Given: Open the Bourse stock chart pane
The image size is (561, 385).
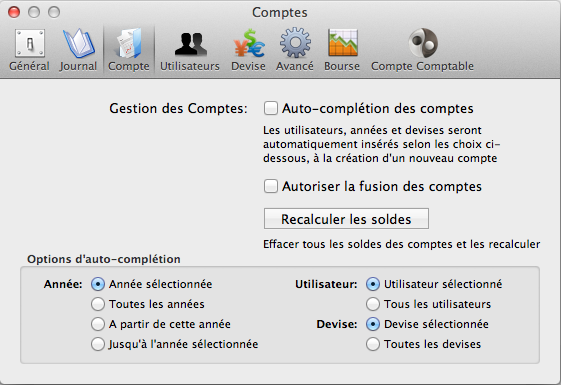Looking at the screenshot, I should click(342, 50).
